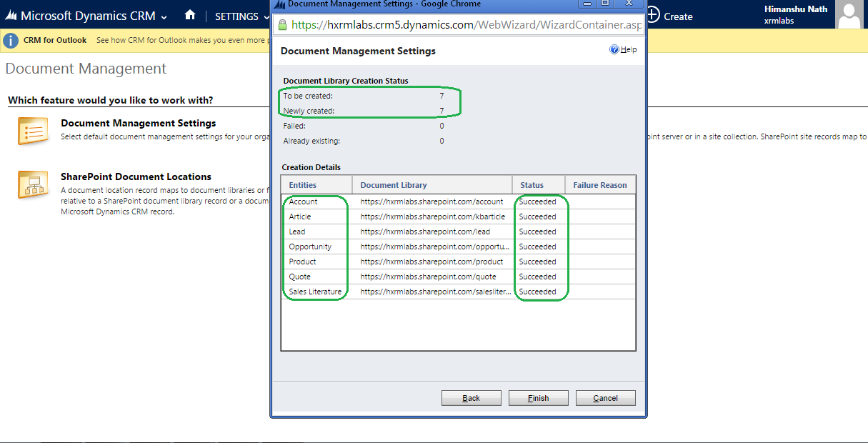Click the "Already existing:" label
This screenshot has height=443, width=868.
click(x=311, y=141)
